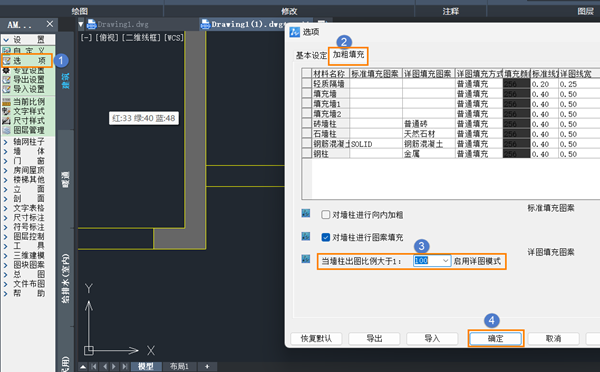600x372 pixels.
Task: Select 给排水(室内) vertical palette tab
Action: [x=65, y=277]
